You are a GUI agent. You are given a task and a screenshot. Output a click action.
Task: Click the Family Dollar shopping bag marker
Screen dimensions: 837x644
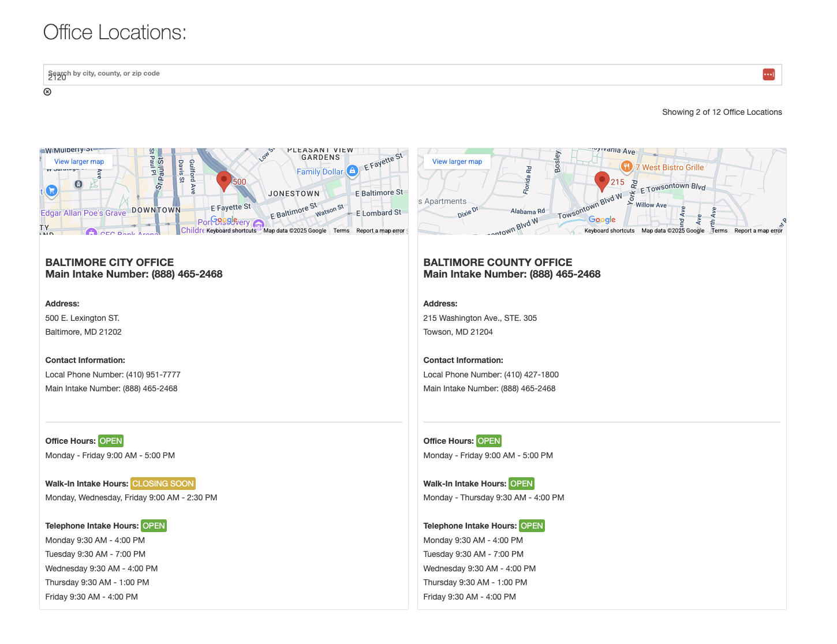tap(352, 171)
